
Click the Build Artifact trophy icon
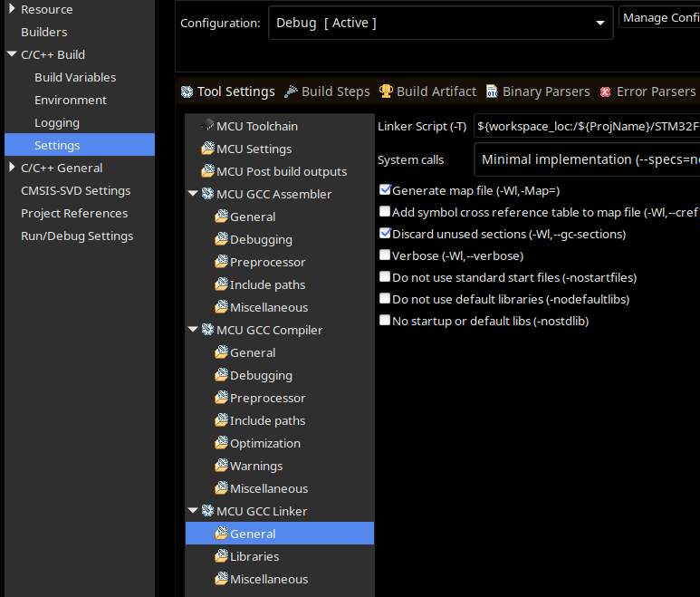(x=386, y=91)
